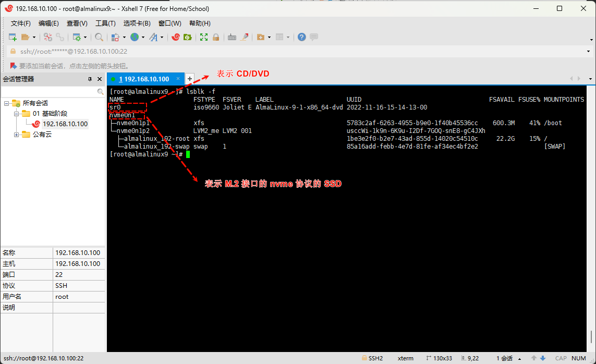Pin the session manager panel
Viewport: 596px width, 364px height.
[90, 79]
